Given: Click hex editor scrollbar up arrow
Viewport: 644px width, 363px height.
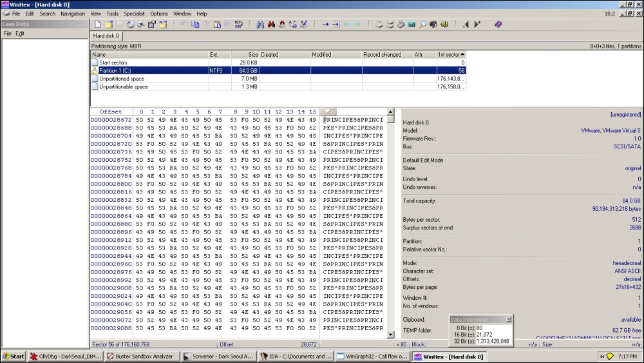Looking at the screenshot, I should [390, 112].
